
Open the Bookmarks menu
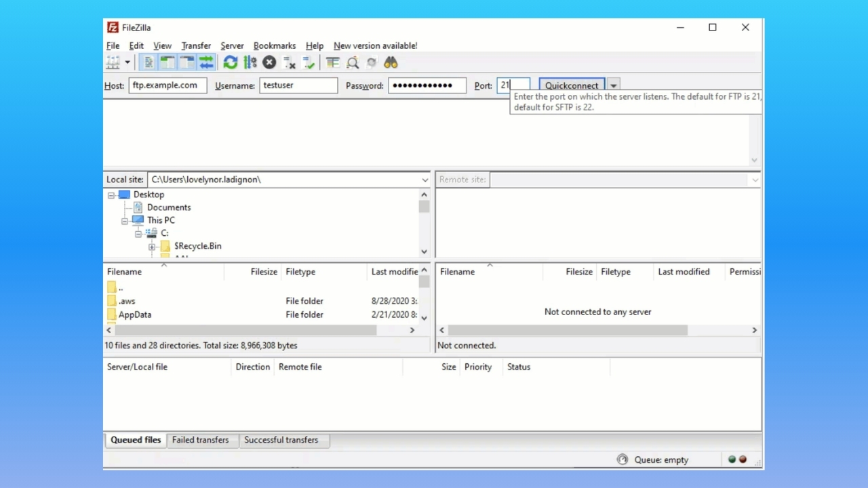click(275, 45)
